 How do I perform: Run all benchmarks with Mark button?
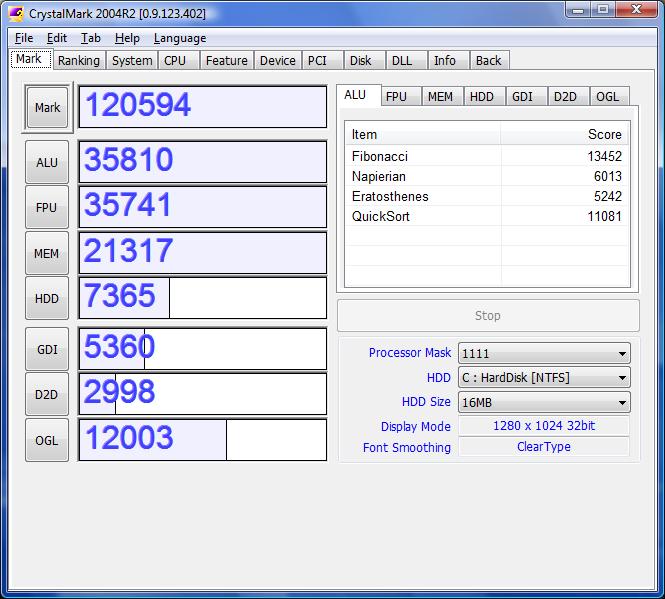[47, 108]
